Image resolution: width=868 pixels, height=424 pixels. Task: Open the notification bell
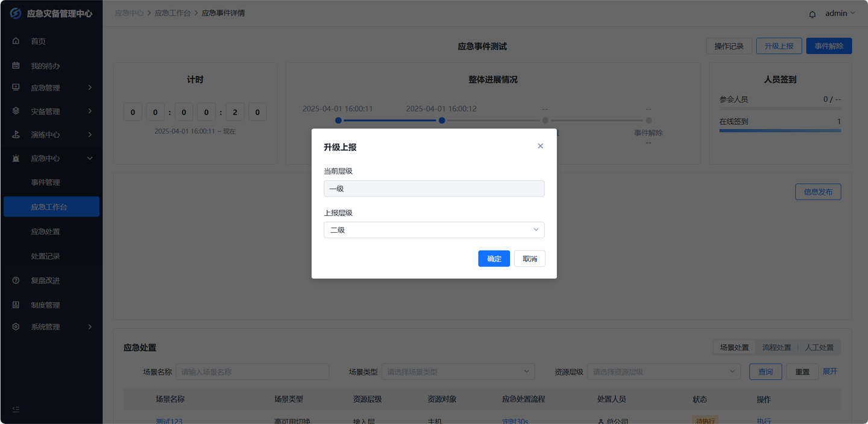click(813, 14)
